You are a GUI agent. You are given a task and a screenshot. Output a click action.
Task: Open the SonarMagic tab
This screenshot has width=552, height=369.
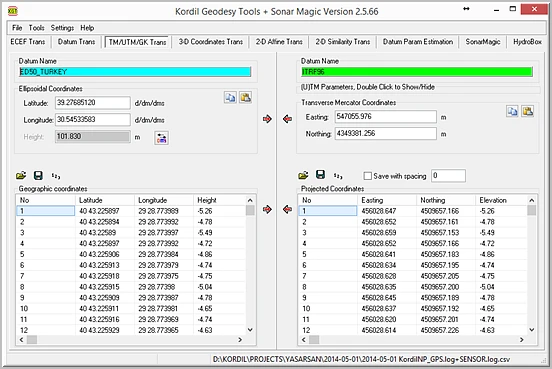click(483, 42)
